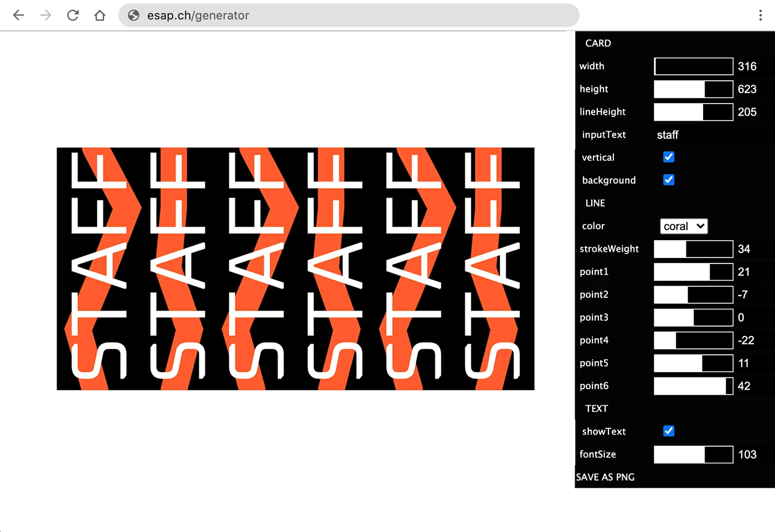The image size is (775, 532).
Task: Toggle the background checkbox
Action: click(669, 180)
